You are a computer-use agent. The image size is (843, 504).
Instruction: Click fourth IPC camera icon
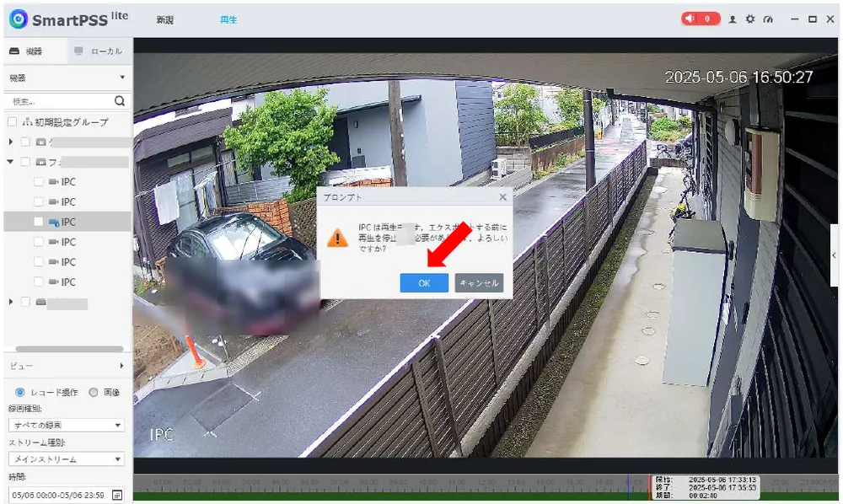tap(54, 242)
